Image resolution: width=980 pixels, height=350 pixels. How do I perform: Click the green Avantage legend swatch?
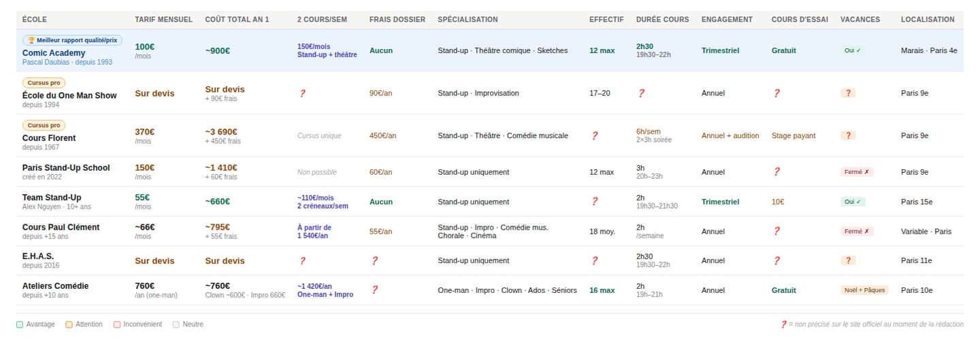[20, 325]
